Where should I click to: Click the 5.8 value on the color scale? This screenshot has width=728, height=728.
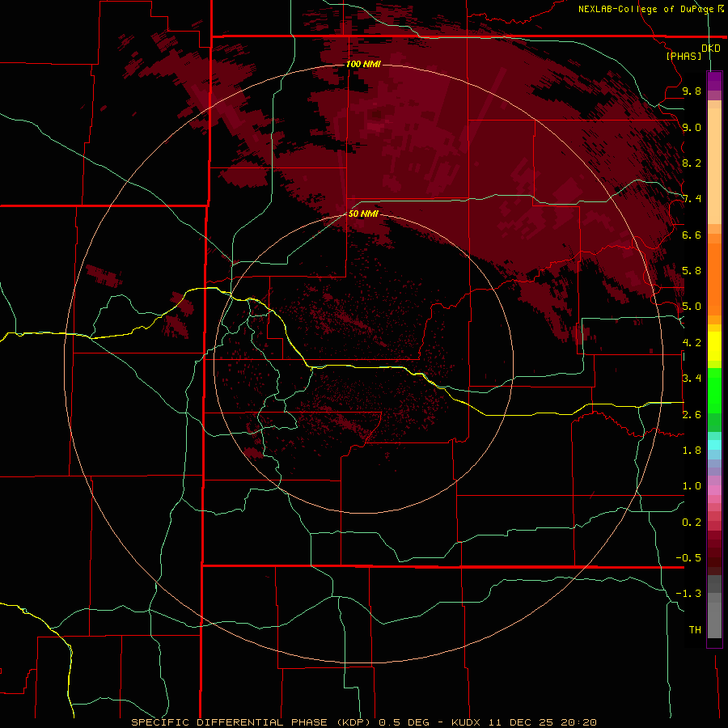tap(692, 271)
